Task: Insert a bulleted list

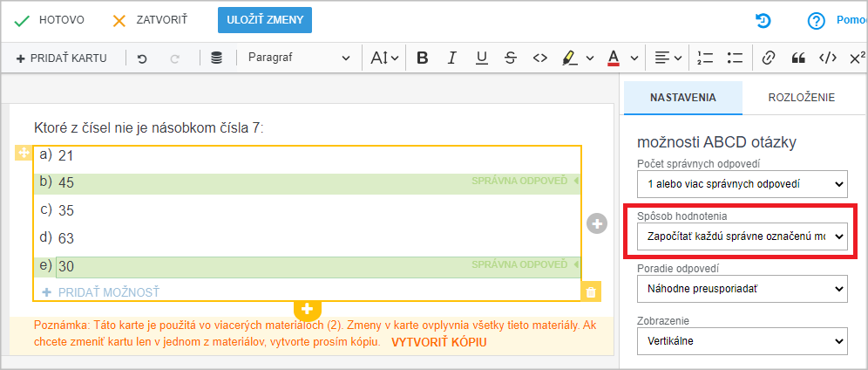Action: click(736, 58)
